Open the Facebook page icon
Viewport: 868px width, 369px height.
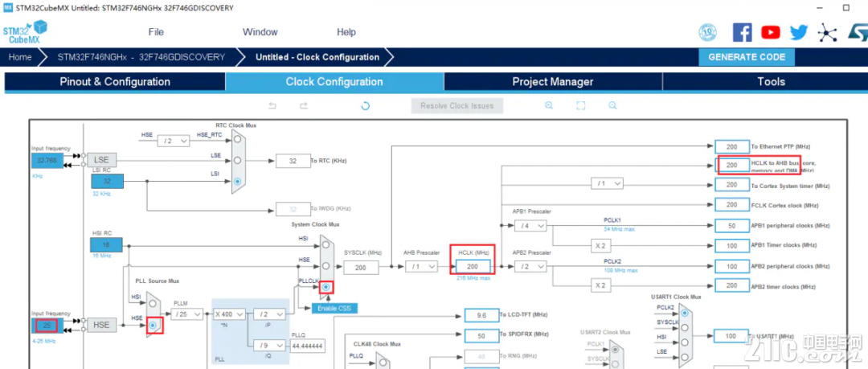click(x=742, y=32)
